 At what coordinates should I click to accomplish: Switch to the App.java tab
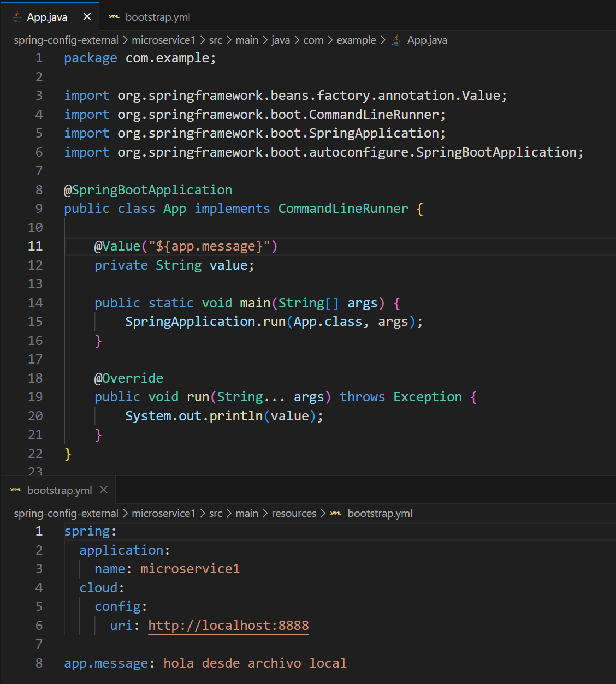pos(47,17)
